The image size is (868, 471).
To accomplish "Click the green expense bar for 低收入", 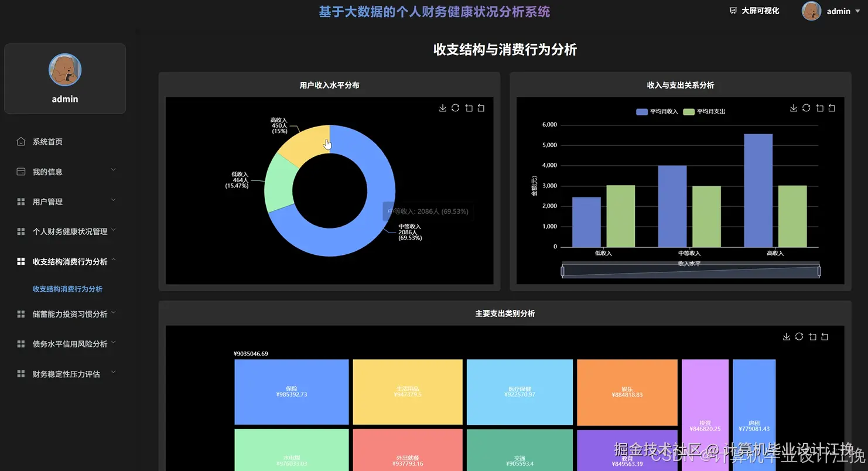I will pos(621,216).
